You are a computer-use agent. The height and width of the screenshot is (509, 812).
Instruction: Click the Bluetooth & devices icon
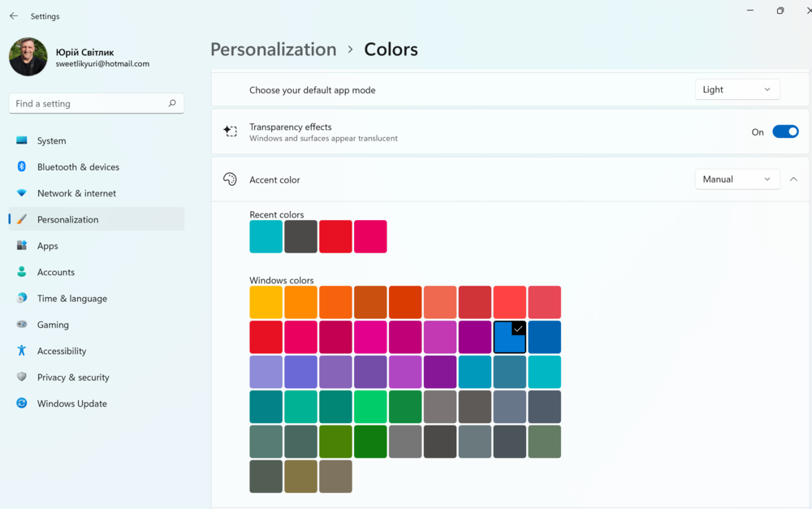[22, 166]
